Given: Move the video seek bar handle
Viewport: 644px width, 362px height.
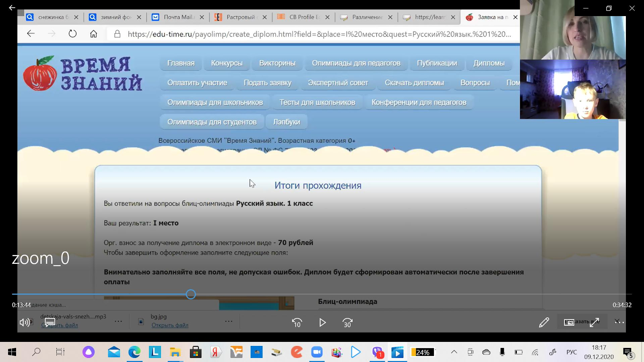Looking at the screenshot, I should coord(191,294).
